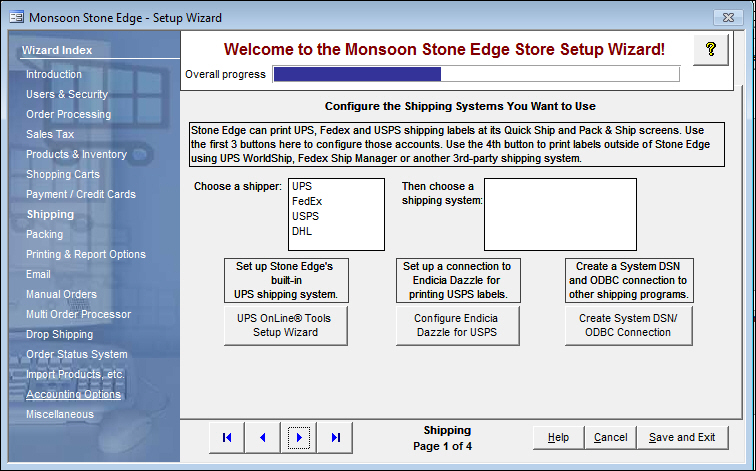Click the Endicia Dazzle connection description box

coord(458,281)
